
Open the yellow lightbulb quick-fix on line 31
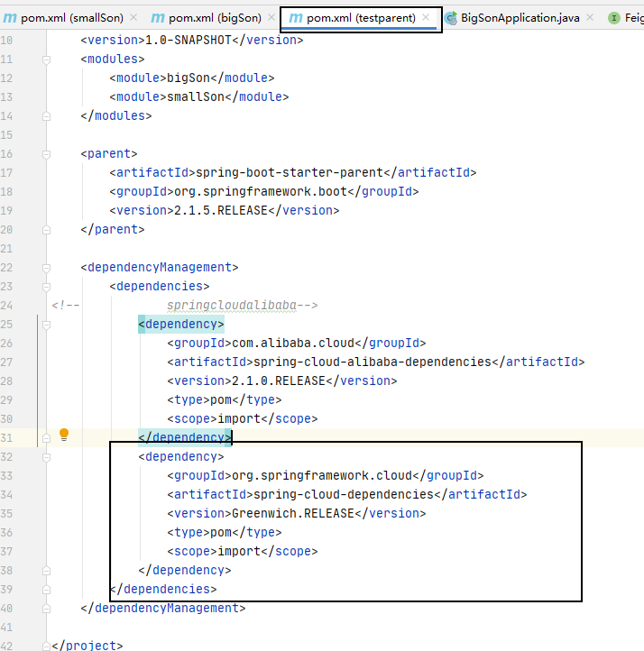point(64,435)
